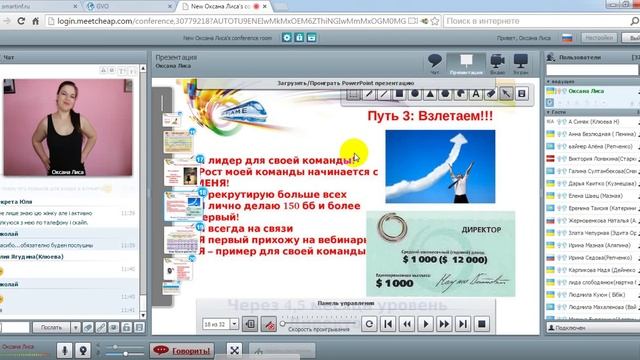
Task: Jump to last slide button
Action: 463,324
